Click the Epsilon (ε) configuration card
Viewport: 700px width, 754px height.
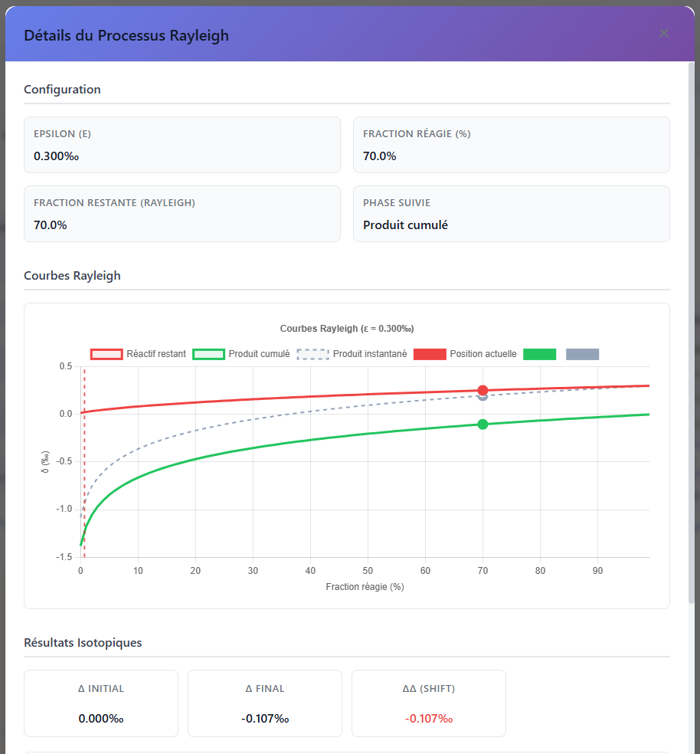pos(182,145)
